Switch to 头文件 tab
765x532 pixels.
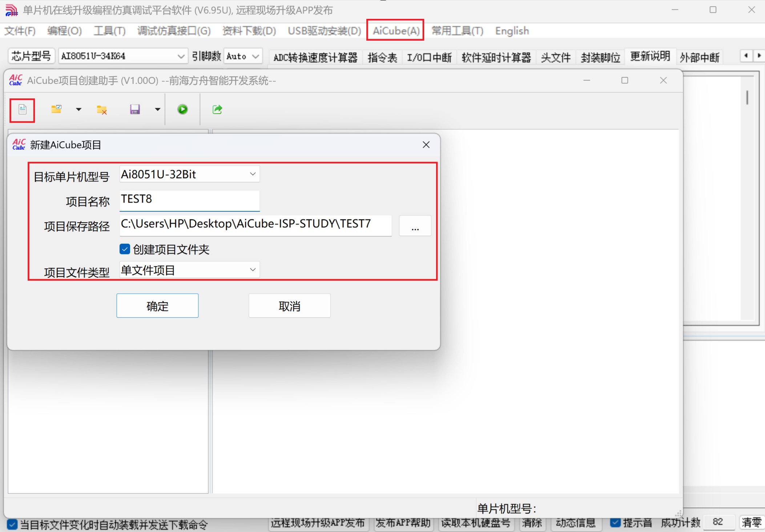[x=555, y=57]
